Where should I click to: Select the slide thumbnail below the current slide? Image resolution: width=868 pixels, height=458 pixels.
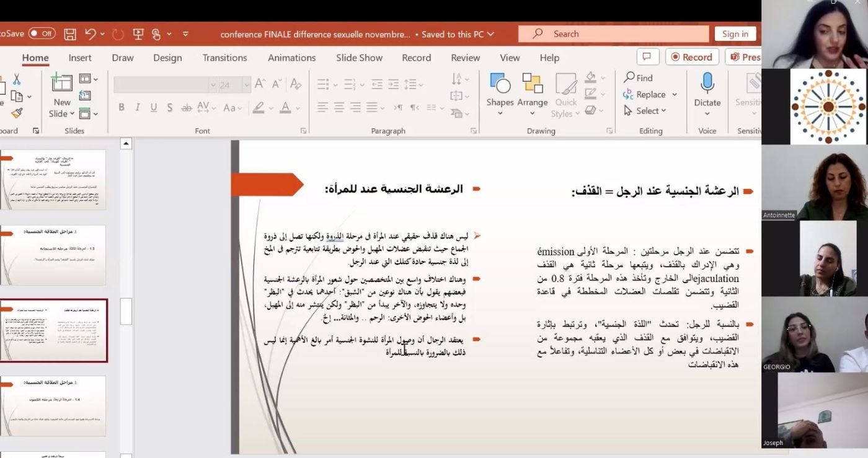(53, 405)
